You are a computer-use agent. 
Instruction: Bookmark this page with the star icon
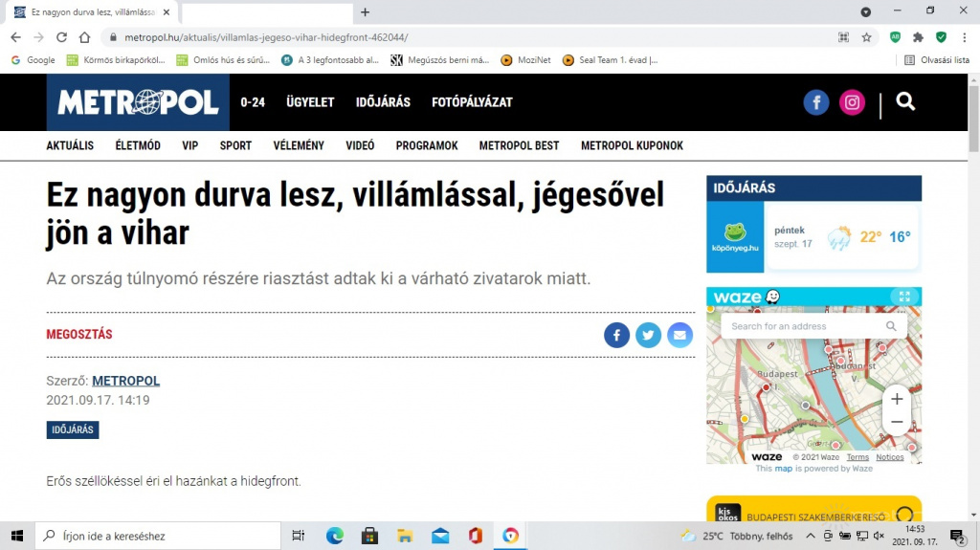tap(866, 37)
